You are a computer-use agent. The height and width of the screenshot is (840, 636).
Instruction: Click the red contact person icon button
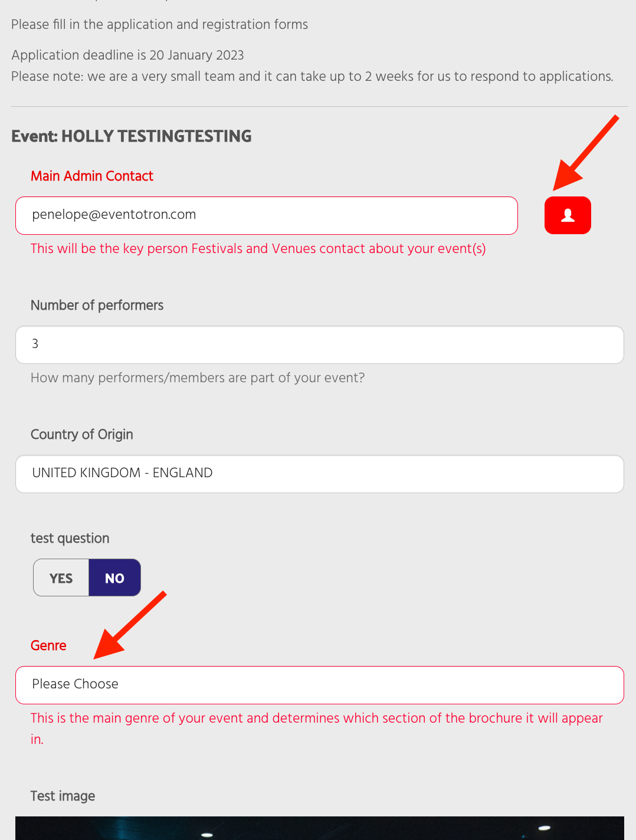coord(568,215)
